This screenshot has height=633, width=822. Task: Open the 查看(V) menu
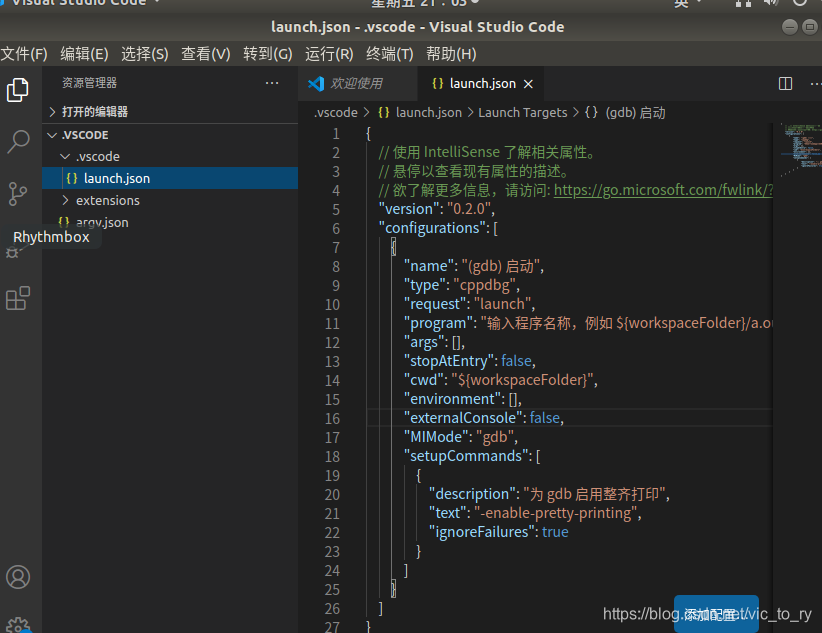(x=206, y=54)
